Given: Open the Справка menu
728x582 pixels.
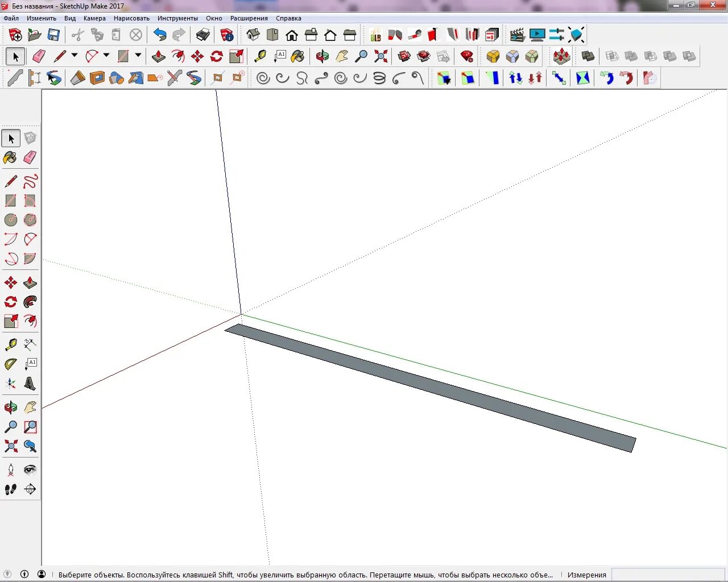Looking at the screenshot, I should click(289, 18).
